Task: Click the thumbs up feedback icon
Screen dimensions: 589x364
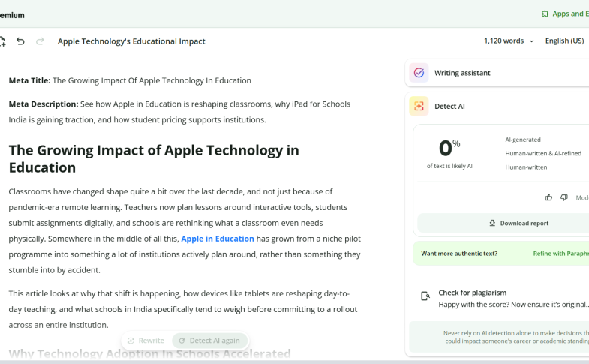Action: pyautogui.click(x=548, y=197)
